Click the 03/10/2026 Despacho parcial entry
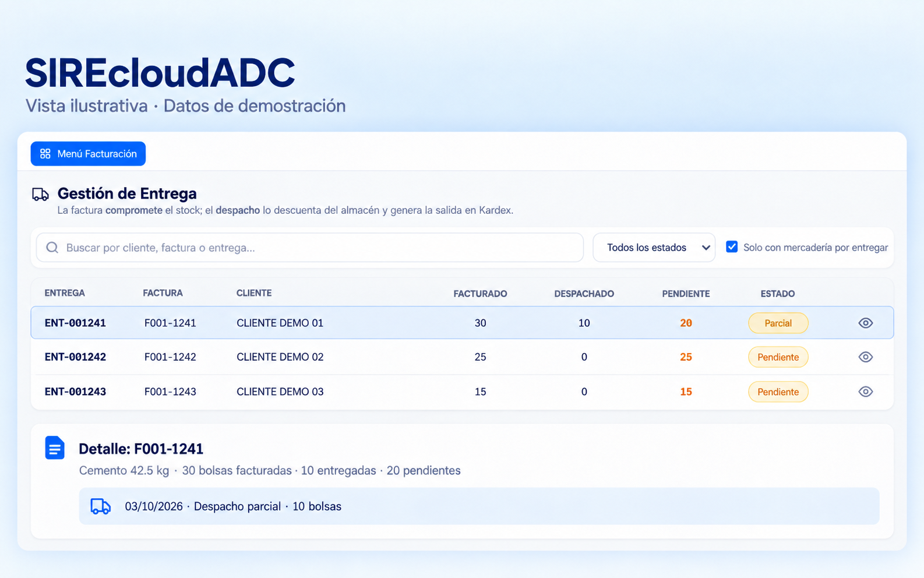Viewport: 924px width, 578px height. pos(479,506)
